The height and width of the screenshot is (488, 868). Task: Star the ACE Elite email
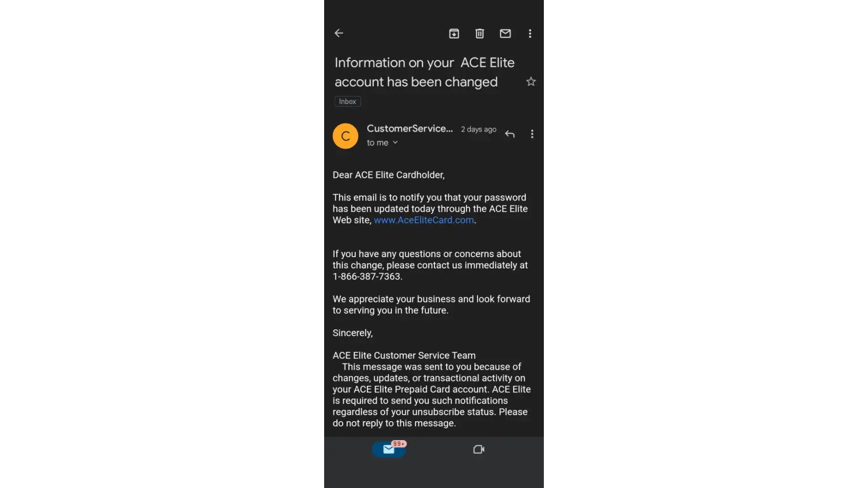click(x=531, y=81)
